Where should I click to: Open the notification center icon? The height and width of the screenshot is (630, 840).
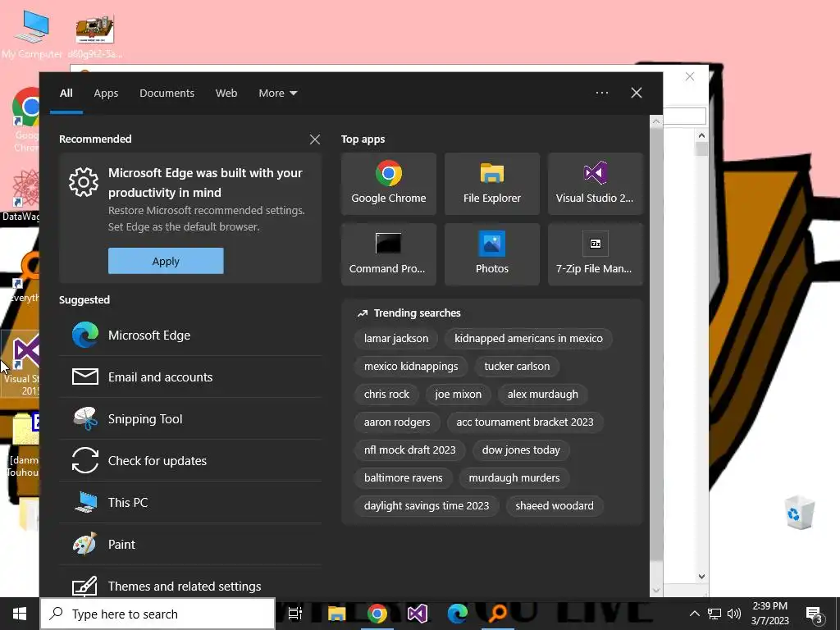point(815,614)
